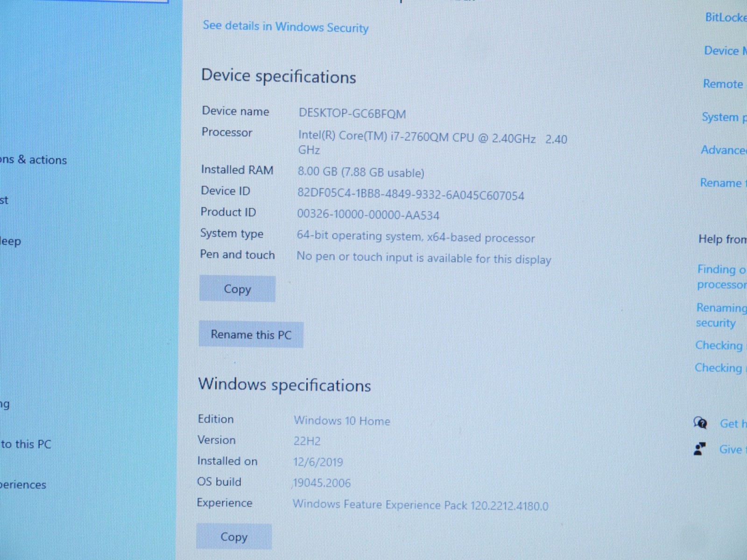Select the installed RAM value 8.00 GB
747x560 pixels.
[x=361, y=172]
